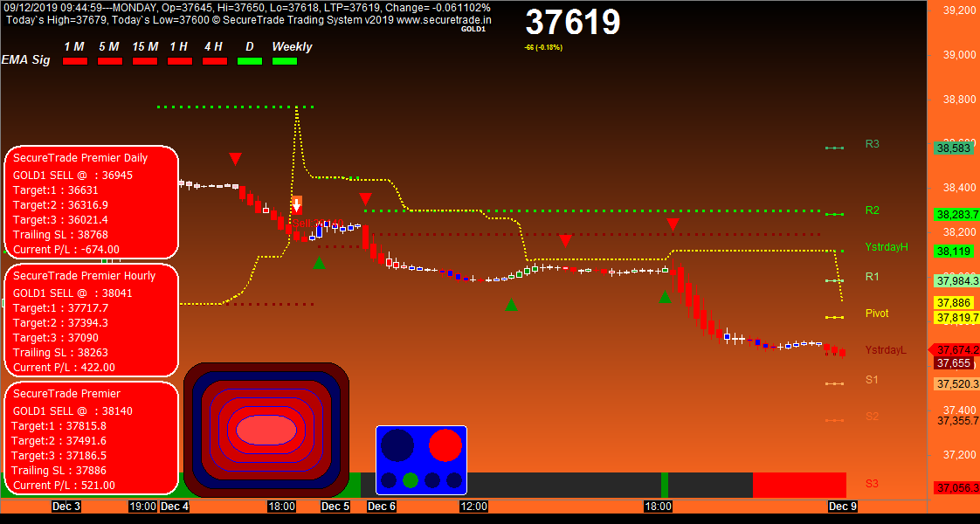Click the SecureTrade Premier Daily panel title
980x524 pixels.
pos(80,157)
